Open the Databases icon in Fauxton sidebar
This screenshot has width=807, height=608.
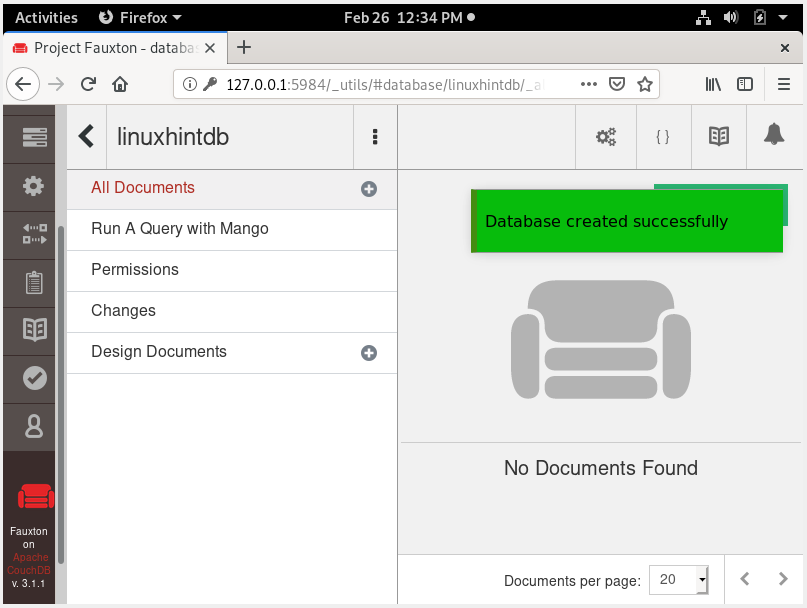(34, 138)
